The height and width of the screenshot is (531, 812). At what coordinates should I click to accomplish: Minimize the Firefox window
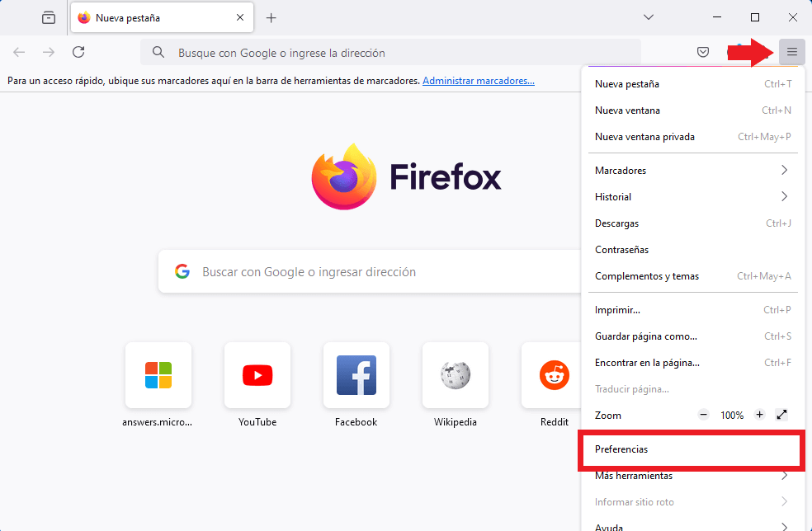pos(717,17)
